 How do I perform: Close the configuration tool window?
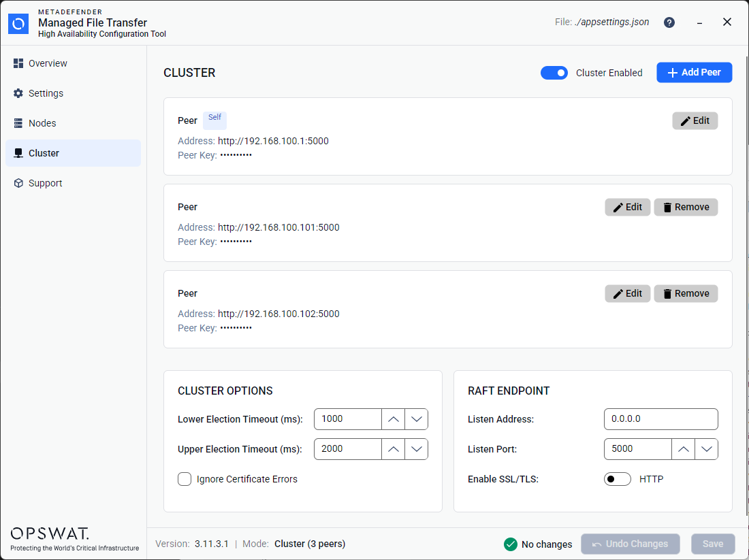(727, 22)
